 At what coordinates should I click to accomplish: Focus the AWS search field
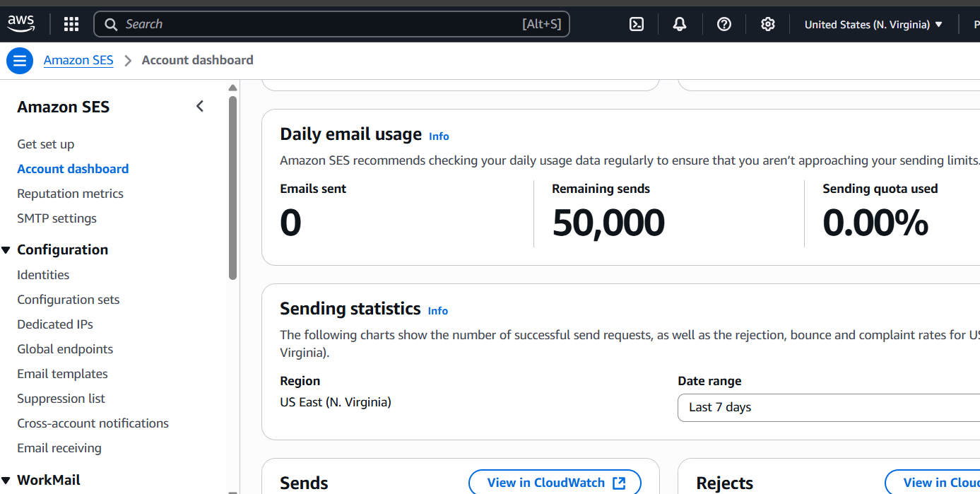point(331,24)
